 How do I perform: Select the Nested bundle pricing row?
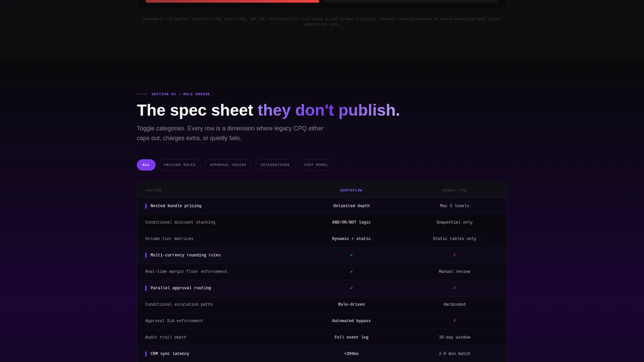322,206
